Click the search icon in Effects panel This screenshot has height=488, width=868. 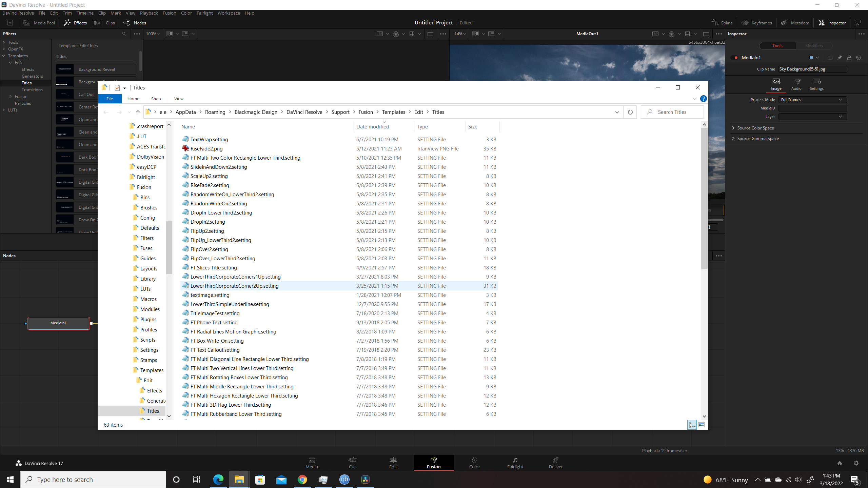pos(124,34)
